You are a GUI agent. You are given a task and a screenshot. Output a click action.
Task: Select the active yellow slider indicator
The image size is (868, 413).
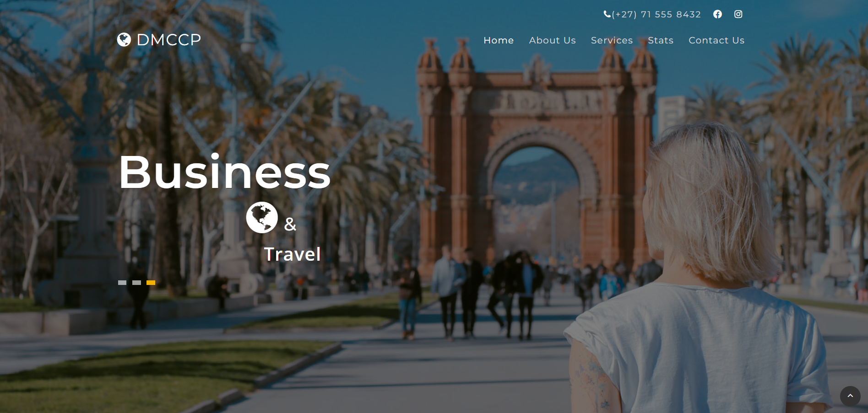coord(151,283)
